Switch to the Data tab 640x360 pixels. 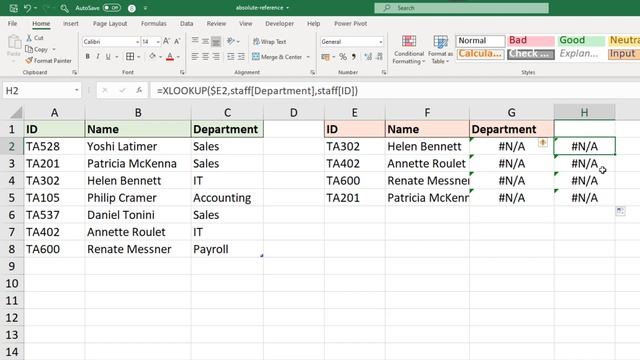pyautogui.click(x=187, y=24)
